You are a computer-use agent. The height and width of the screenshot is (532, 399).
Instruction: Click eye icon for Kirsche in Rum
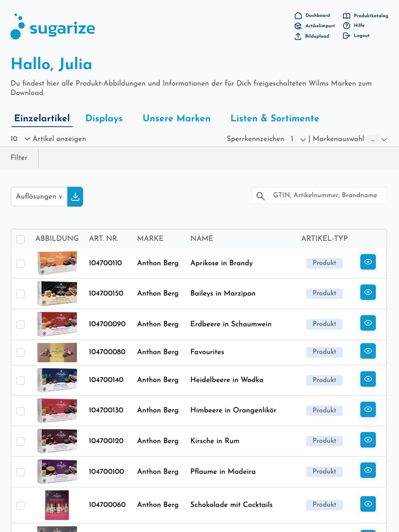pos(368,440)
